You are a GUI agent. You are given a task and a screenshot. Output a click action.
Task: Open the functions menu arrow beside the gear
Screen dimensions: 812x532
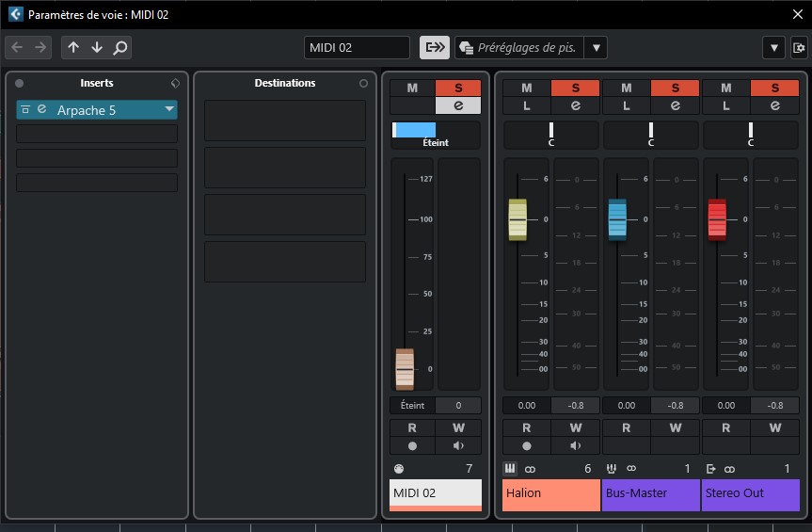pos(773,48)
